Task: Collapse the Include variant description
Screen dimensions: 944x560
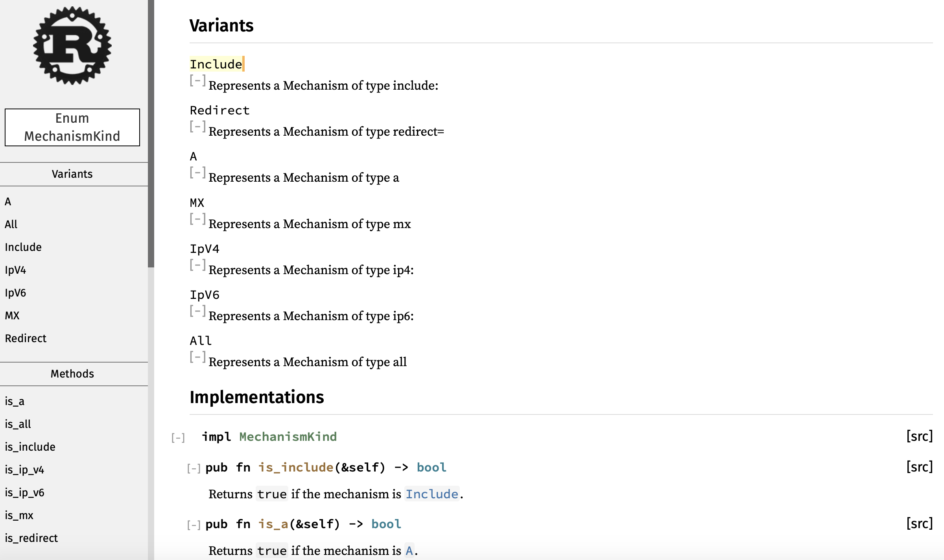Action: click(197, 81)
